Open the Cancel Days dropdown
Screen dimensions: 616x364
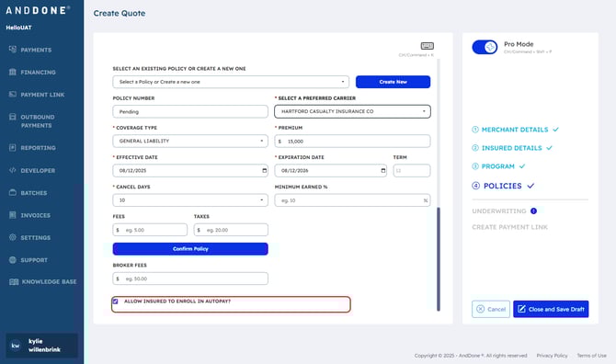point(190,200)
